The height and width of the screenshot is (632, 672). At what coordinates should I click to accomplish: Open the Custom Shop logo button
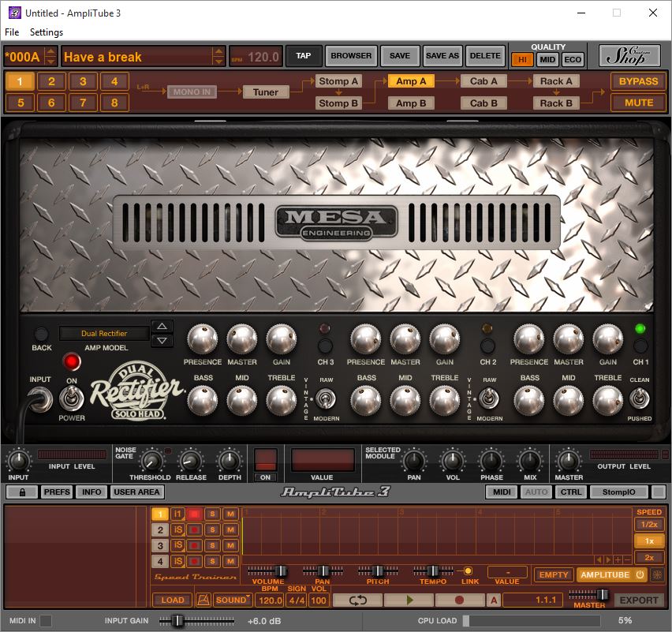pos(629,56)
